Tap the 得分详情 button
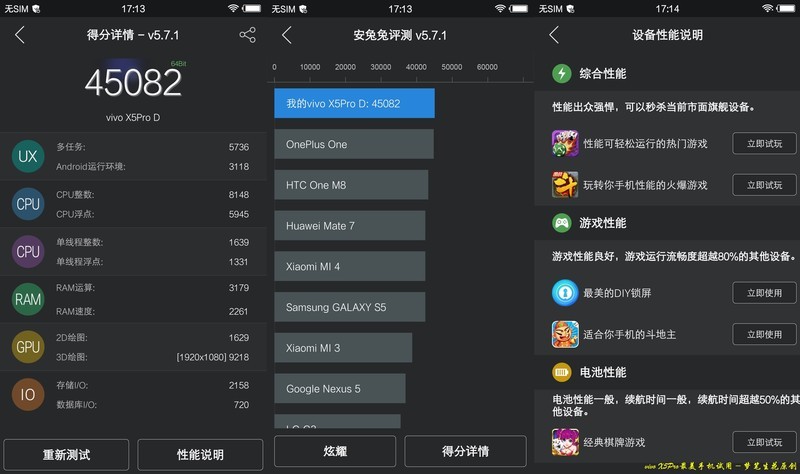Viewport: 800px width, 474px height. [465, 451]
